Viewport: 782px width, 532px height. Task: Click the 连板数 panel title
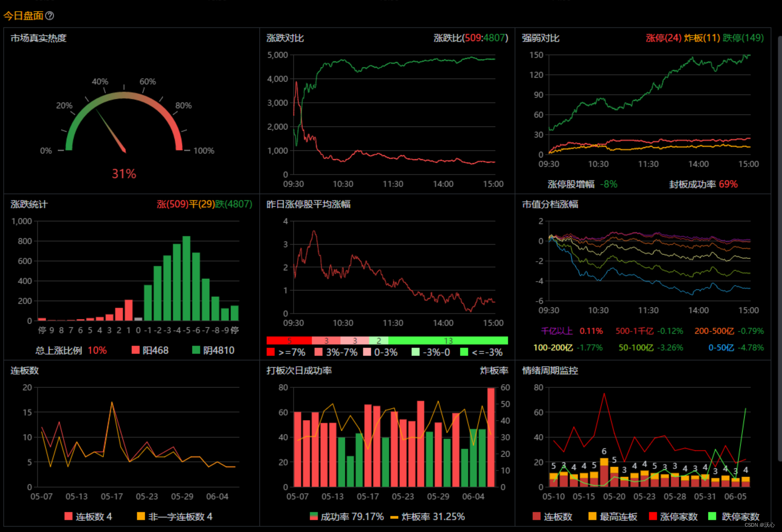[x=25, y=370]
